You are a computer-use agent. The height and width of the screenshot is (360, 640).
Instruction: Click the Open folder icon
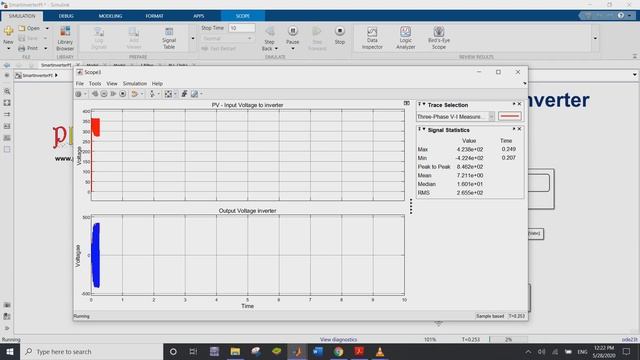click(x=22, y=28)
